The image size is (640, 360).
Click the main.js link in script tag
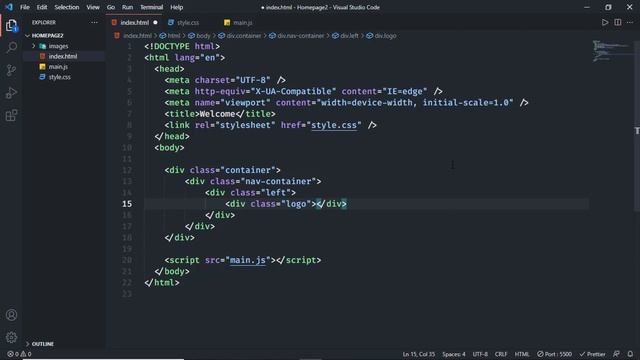click(248, 260)
